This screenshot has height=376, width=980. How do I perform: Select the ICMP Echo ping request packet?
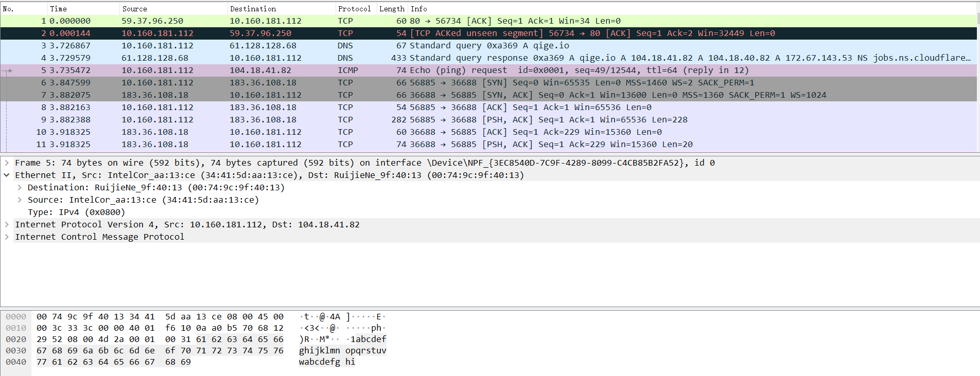coord(488,70)
